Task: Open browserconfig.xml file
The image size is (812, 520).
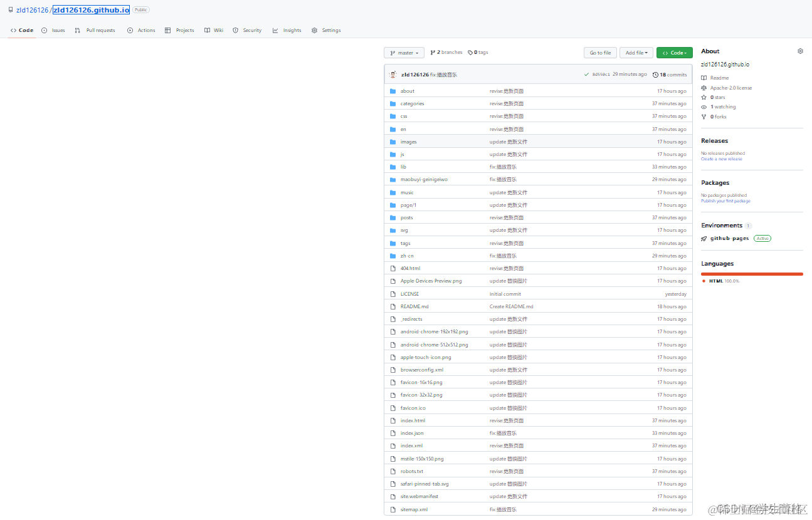Action: click(x=422, y=370)
